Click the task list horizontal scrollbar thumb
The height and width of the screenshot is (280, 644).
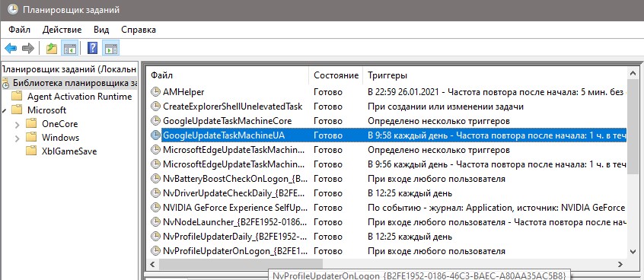tap(241, 263)
